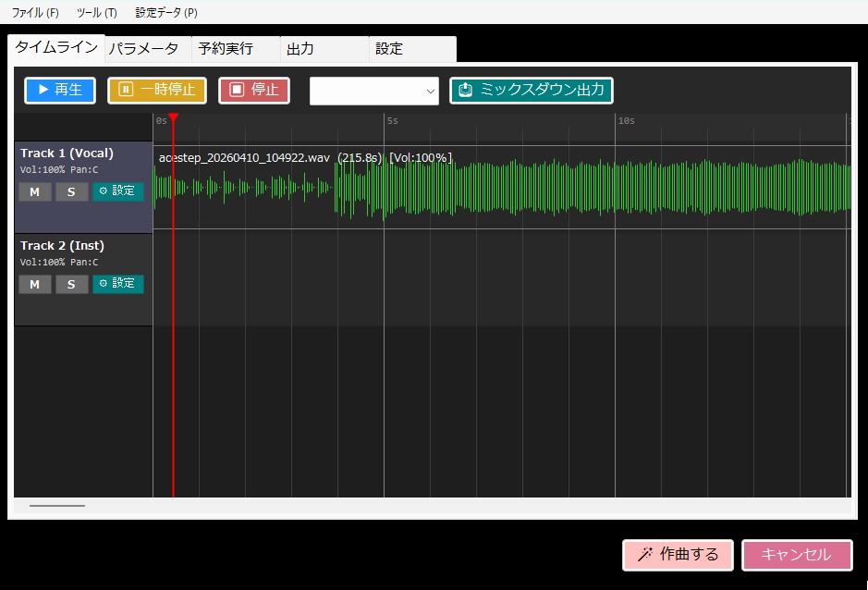
Task: Solo Track 2 (Inst) with the S button
Action: pyautogui.click(x=71, y=284)
